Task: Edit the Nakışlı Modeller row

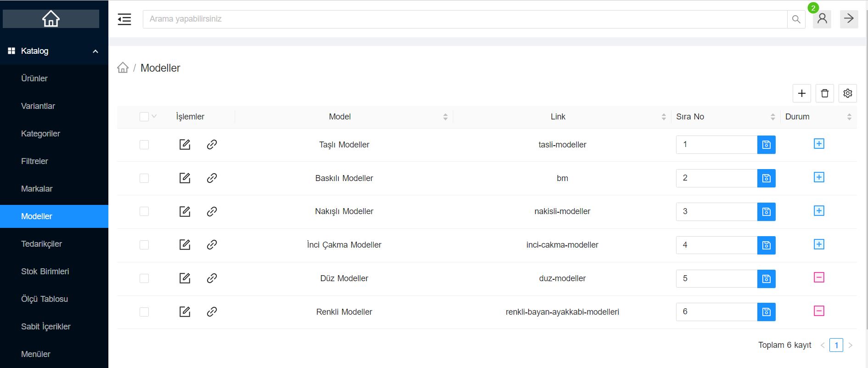Action: point(185,211)
